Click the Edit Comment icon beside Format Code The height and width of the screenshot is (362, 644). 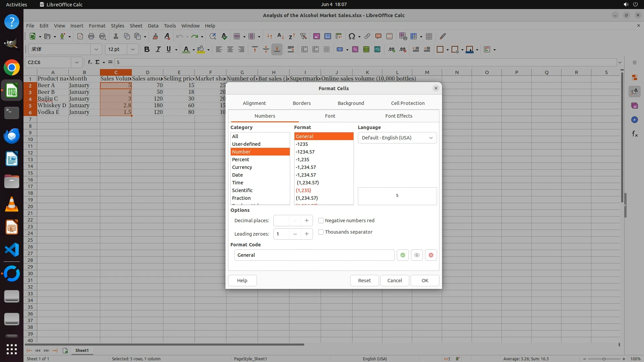pos(417,255)
